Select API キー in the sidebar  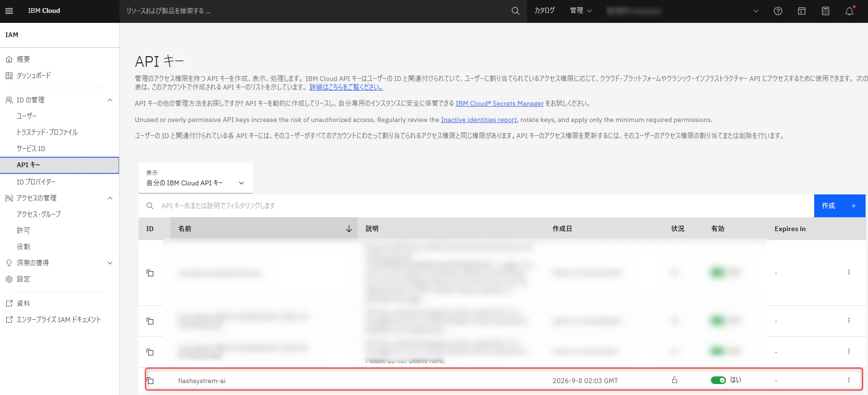click(60, 165)
